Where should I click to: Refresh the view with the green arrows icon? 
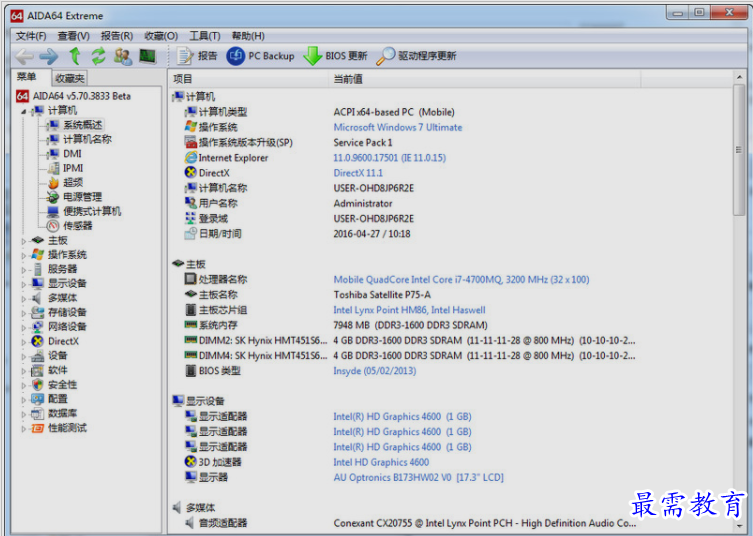click(98, 56)
